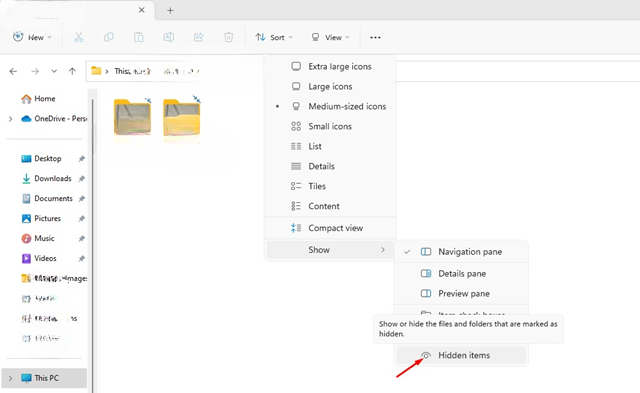
Task: Unpin Music via its pin icon
Action: (82, 238)
